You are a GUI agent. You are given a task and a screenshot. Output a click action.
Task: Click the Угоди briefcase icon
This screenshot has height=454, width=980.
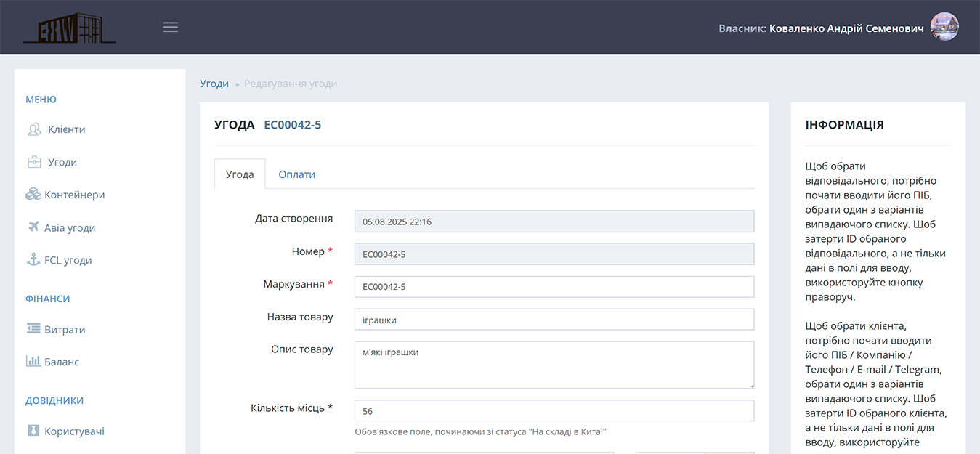(34, 162)
